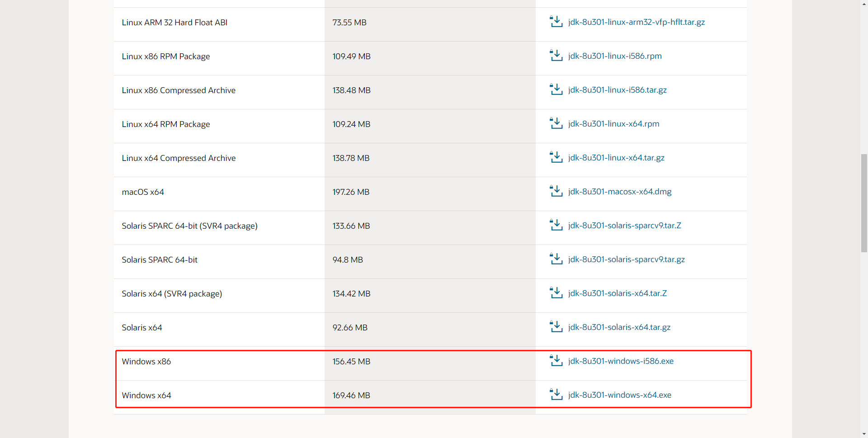Click the '94.8 MB' file size

(x=348, y=260)
